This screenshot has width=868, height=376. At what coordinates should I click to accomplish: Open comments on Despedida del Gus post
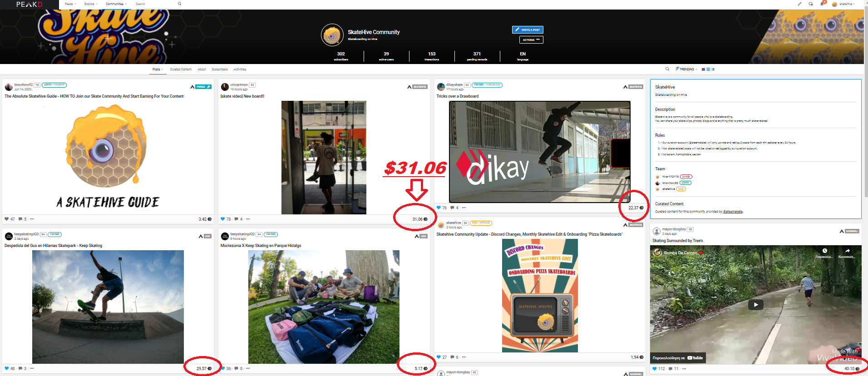tap(20, 368)
